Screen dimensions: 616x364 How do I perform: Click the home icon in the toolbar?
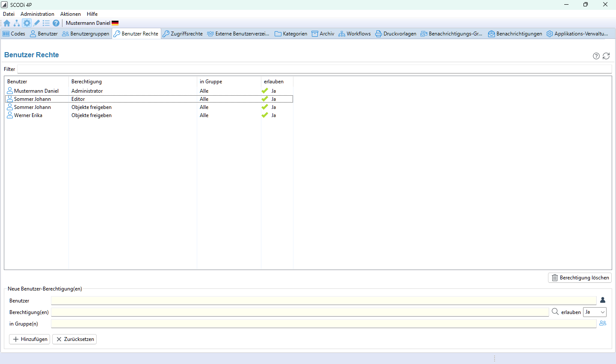pyautogui.click(x=7, y=23)
